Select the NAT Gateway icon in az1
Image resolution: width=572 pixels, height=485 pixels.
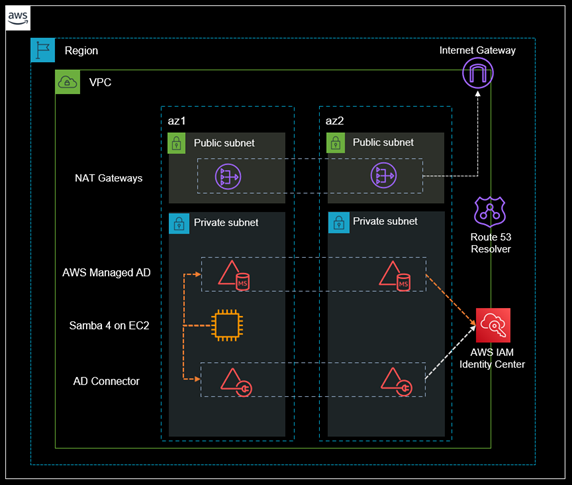(228, 177)
